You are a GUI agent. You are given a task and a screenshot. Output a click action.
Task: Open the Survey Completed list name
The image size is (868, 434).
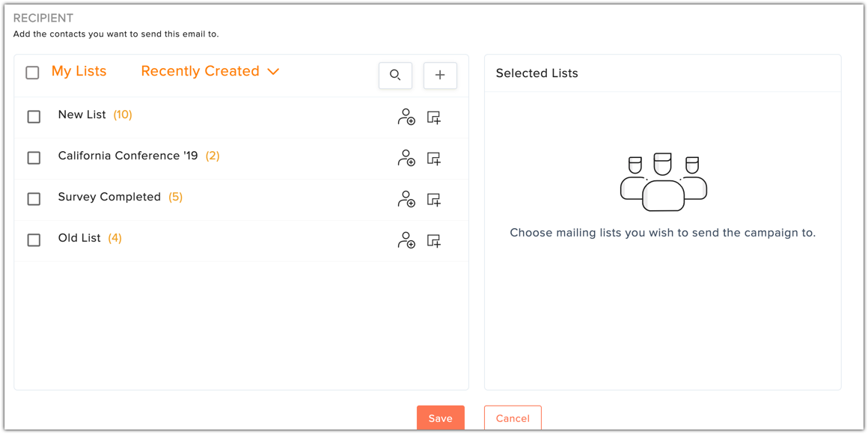coord(109,197)
